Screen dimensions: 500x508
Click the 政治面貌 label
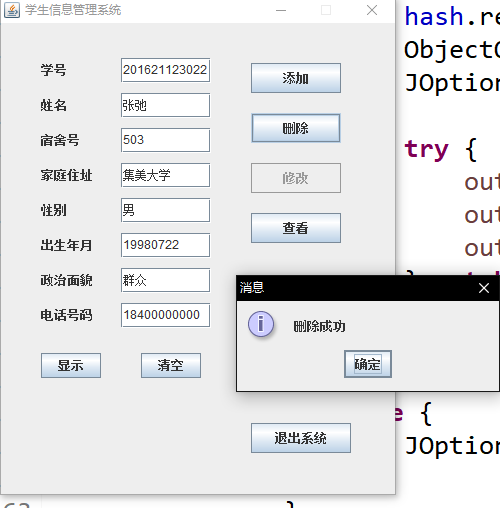point(66,280)
